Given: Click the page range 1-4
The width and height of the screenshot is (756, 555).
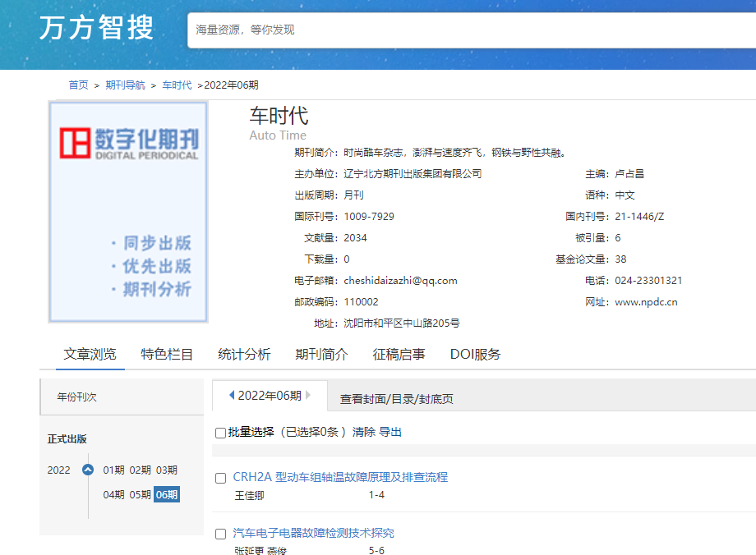Looking at the screenshot, I should tap(376, 495).
